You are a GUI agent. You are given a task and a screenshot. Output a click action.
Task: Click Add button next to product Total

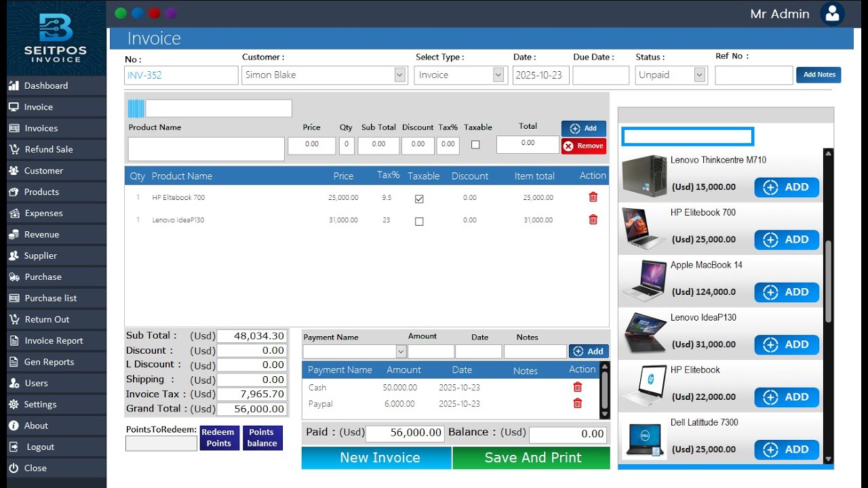[583, 128]
